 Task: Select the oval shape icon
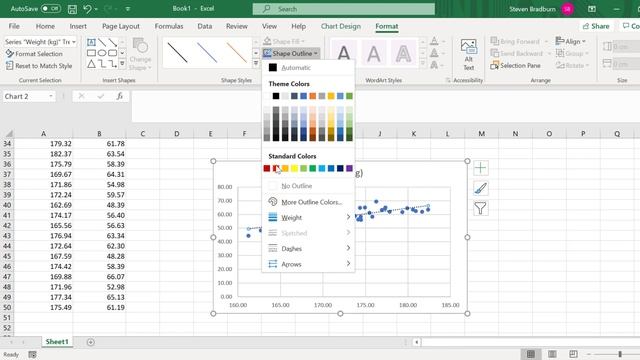[x=102, y=53]
